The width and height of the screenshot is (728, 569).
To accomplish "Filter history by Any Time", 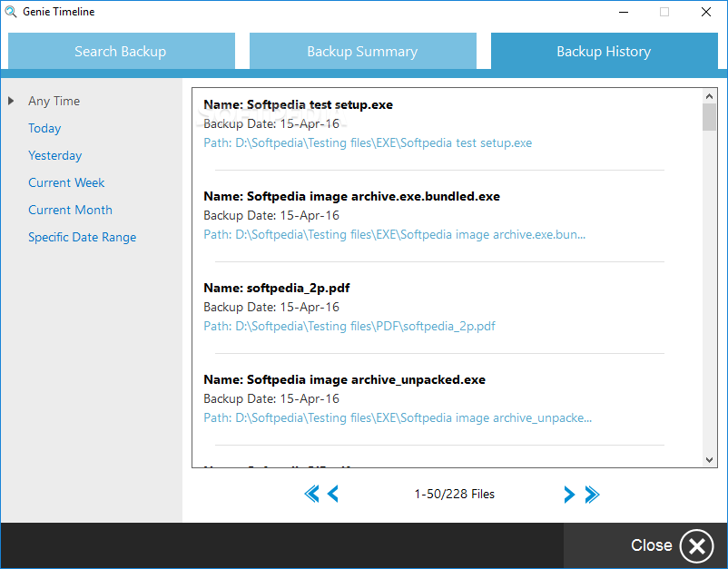I will point(54,101).
